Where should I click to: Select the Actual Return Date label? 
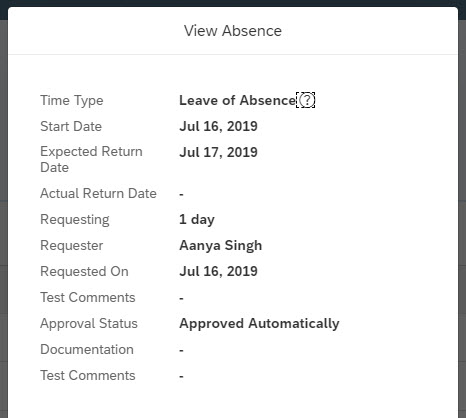pos(98,193)
